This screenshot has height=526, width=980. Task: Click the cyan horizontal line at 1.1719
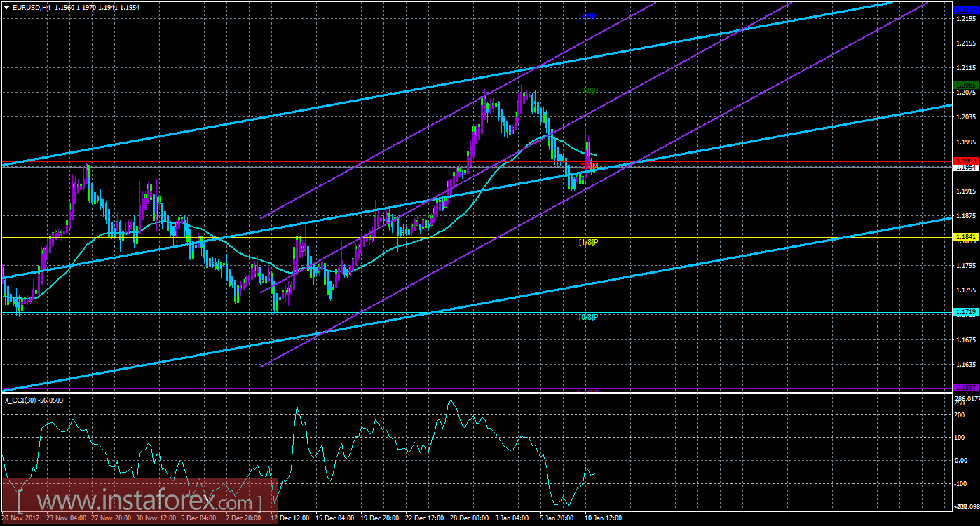click(477, 312)
